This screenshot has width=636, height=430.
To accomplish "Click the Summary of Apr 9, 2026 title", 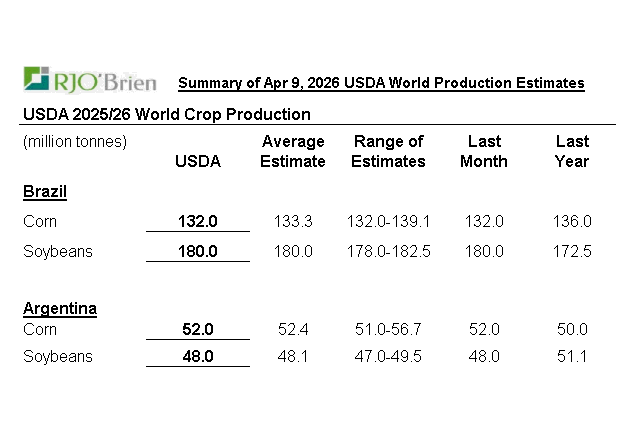I will [381, 83].
